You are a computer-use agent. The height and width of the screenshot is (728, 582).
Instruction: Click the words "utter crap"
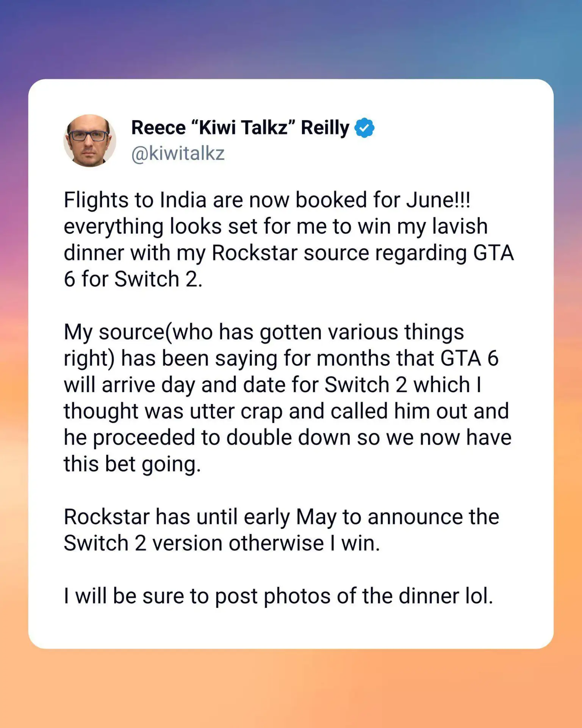(236, 411)
